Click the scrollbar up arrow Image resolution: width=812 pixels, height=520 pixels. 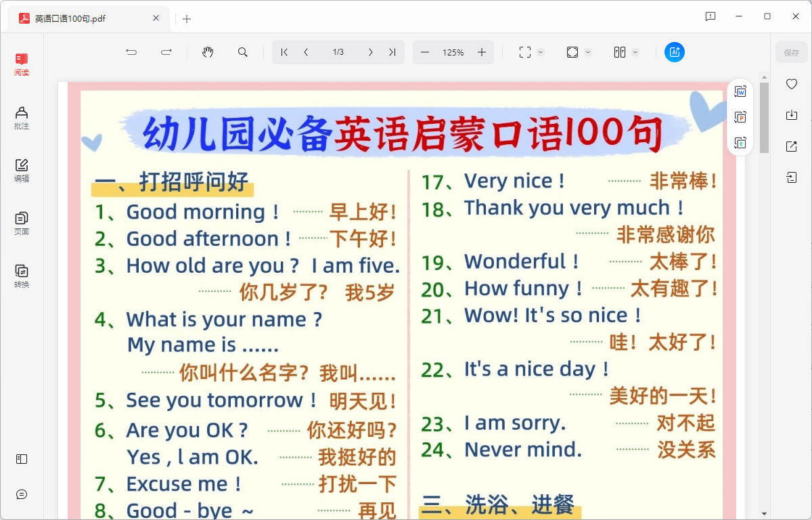[764, 77]
